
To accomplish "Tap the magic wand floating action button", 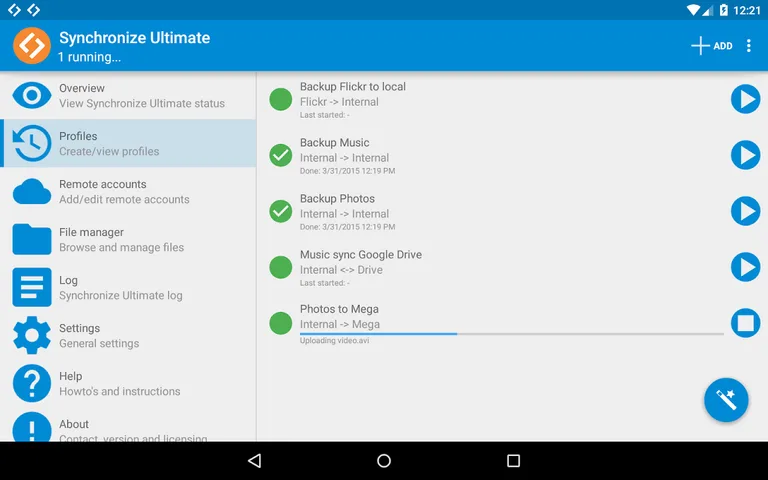I will (726, 400).
